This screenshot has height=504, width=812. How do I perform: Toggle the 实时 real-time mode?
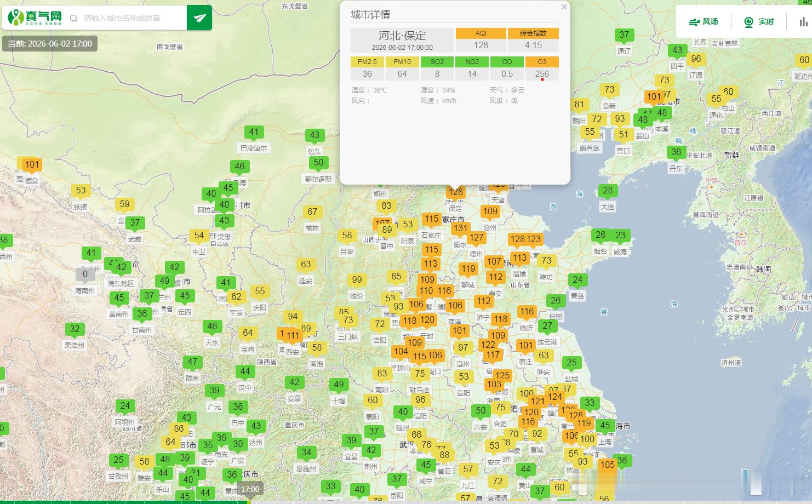click(759, 22)
